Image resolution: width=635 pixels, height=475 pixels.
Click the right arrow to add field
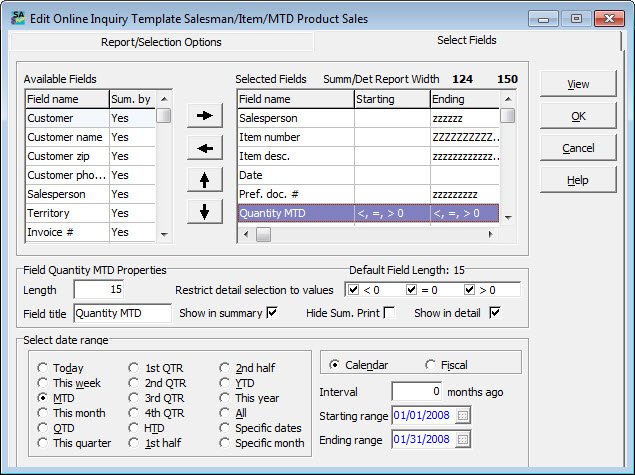205,116
